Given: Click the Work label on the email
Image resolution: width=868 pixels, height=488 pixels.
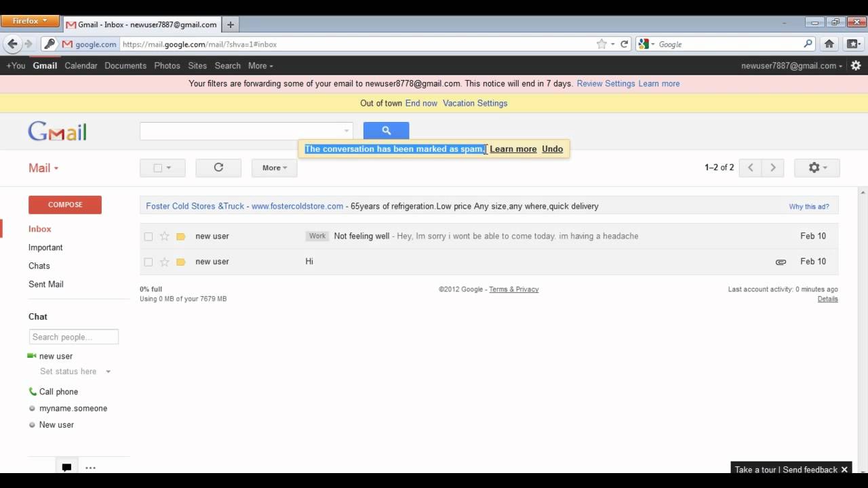Looking at the screenshot, I should [317, 236].
